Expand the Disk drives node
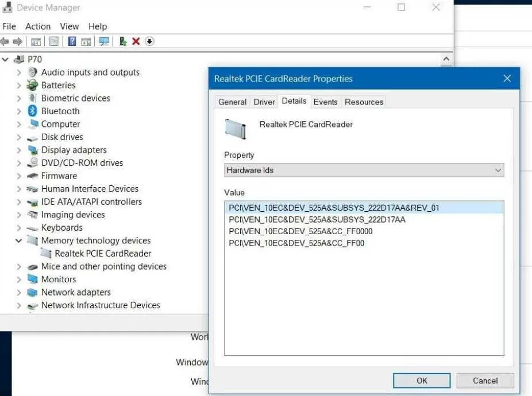The height and width of the screenshot is (396, 532). click(18, 137)
